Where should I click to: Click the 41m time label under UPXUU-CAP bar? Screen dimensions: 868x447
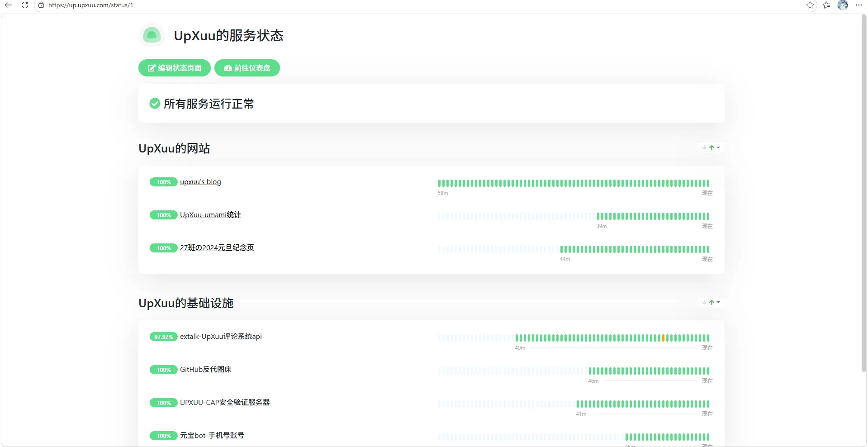pos(581,414)
